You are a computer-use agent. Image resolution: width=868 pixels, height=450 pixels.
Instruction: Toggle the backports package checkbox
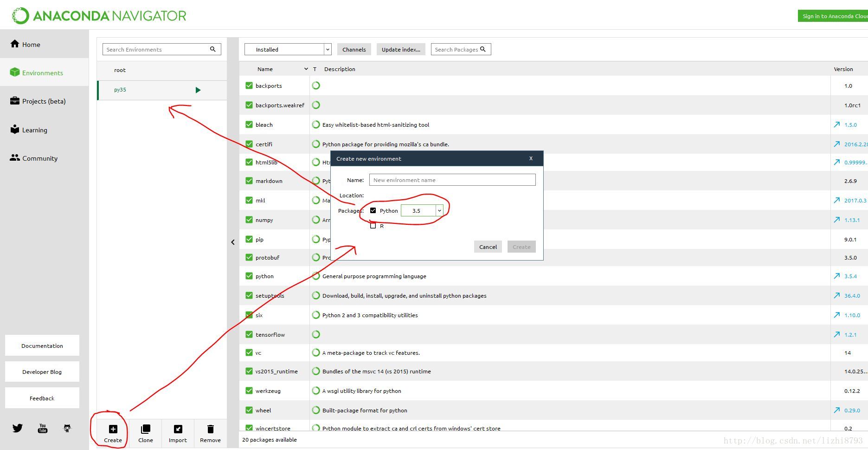[249, 85]
